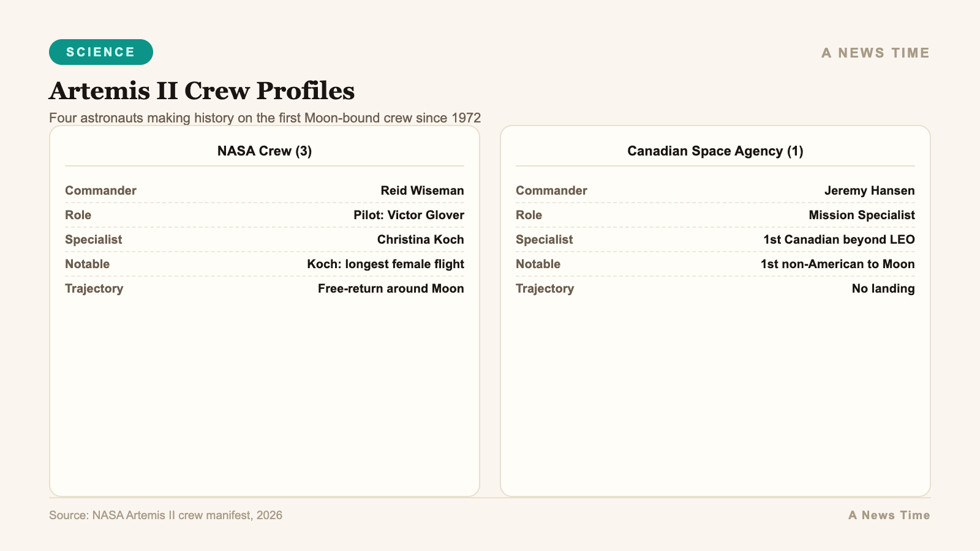Click the 'Artemis II Crew Profiles' headline
The width and height of the screenshot is (980, 551).
click(202, 91)
